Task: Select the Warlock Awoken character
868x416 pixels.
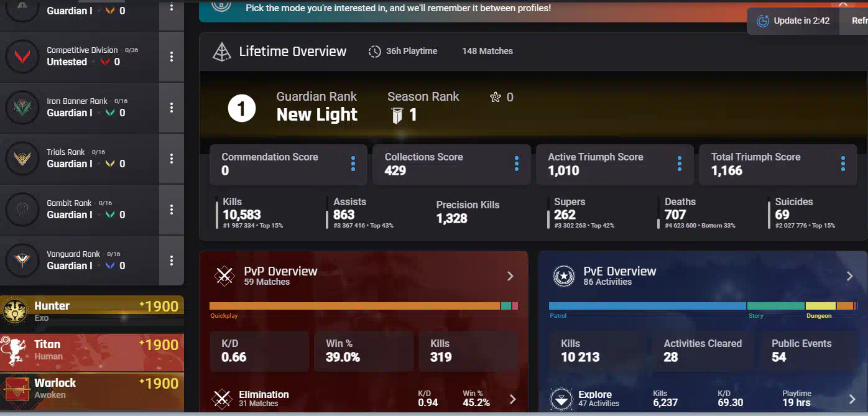Action: click(92, 389)
